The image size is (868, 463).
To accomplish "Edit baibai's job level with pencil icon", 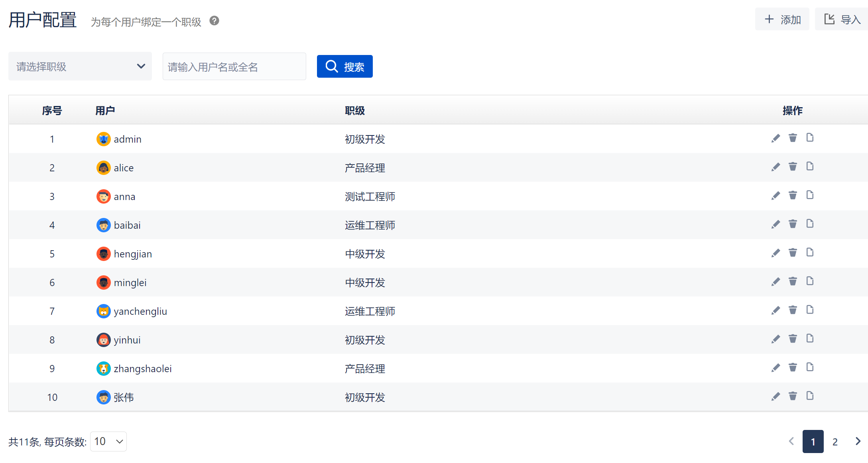I will click(775, 224).
